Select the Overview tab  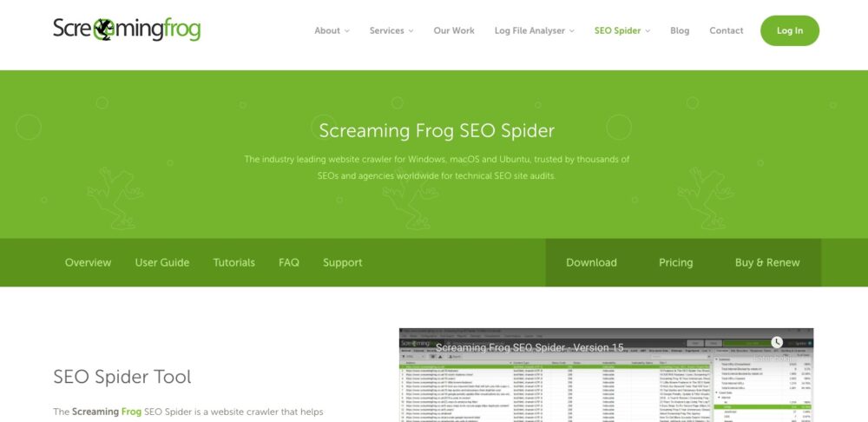[88, 262]
